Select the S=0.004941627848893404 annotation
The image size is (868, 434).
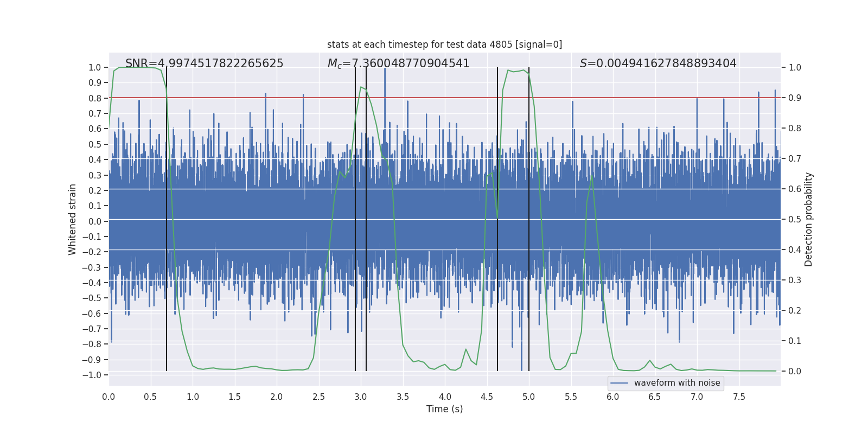(x=658, y=63)
